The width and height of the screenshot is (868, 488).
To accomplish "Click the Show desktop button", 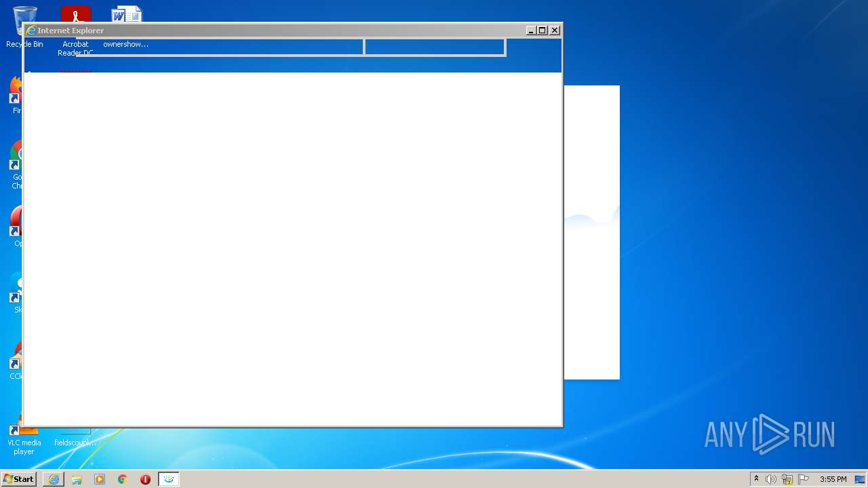I will tap(861, 479).
